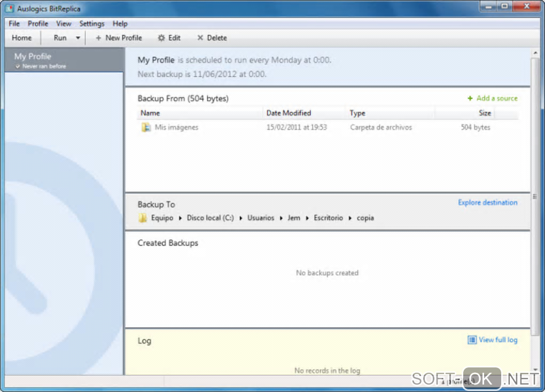Screen dimensions: 545x392
Task: Expand the arrow after Jem in path
Action: click(x=307, y=218)
